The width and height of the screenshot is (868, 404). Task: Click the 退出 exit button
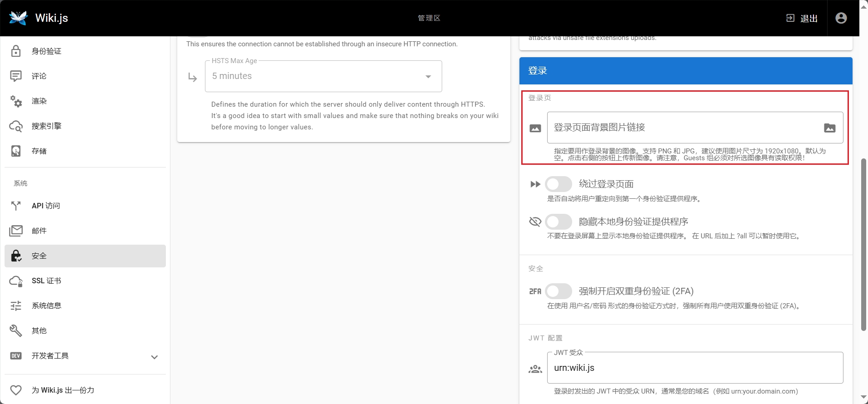pyautogui.click(x=802, y=18)
